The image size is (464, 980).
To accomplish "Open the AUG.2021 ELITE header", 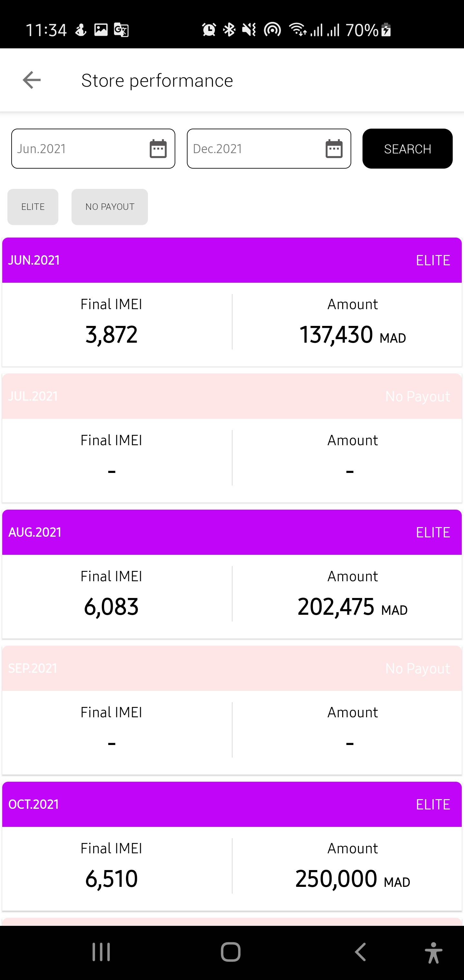I will [232, 532].
